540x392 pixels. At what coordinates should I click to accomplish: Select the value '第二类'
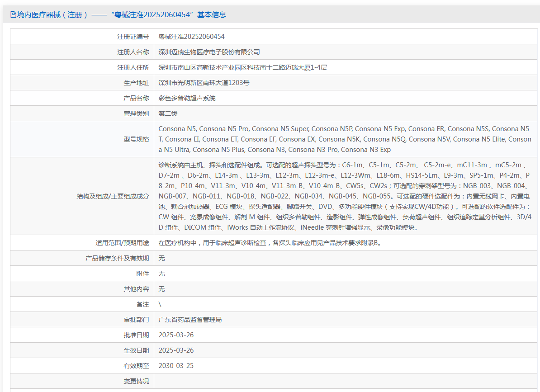click(x=168, y=113)
